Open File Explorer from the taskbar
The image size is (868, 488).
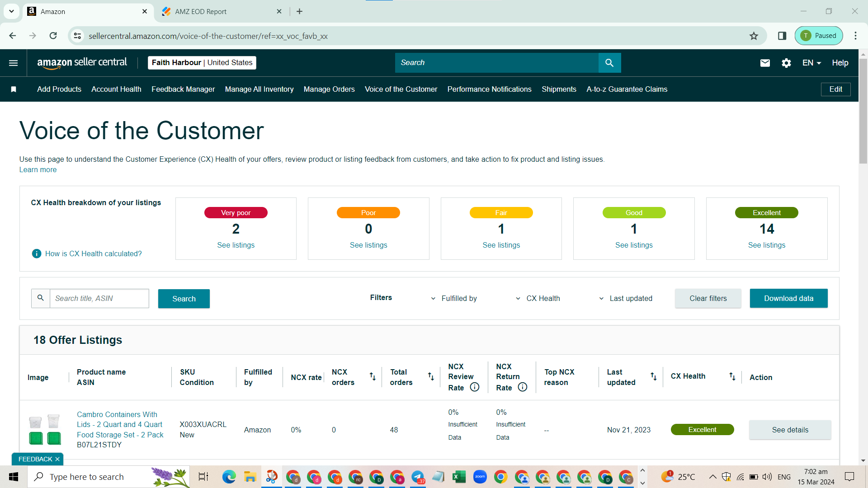tap(250, 477)
